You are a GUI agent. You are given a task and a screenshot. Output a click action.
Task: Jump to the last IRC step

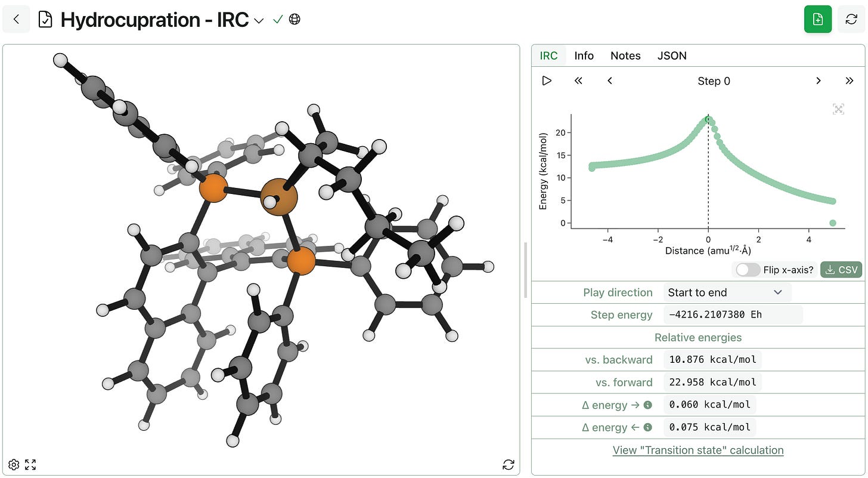tap(850, 81)
